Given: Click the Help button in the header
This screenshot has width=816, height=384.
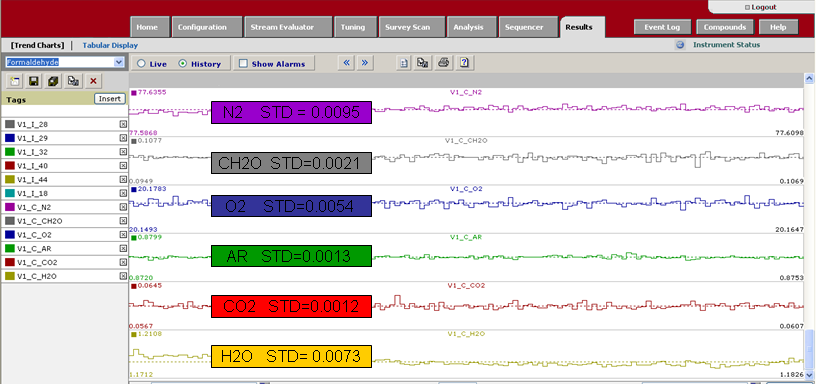Looking at the screenshot, I should pyautogui.click(x=779, y=27).
